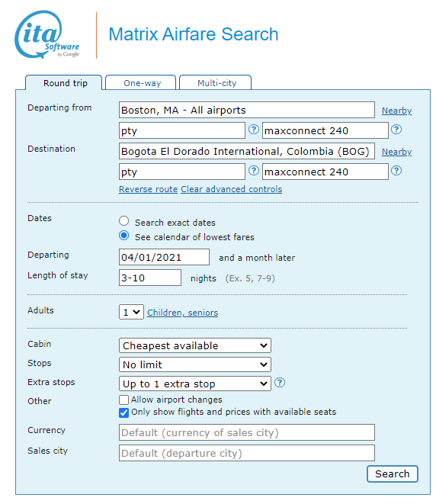436x504 pixels.
Task: Open the Stops No limit dropdown
Action: pyautogui.click(x=195, y=364)
